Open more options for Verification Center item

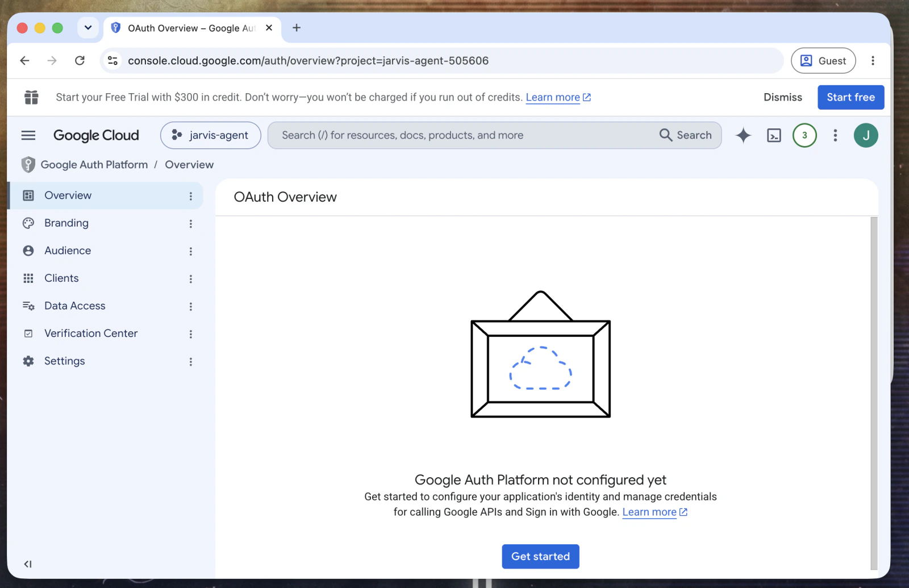191,334
